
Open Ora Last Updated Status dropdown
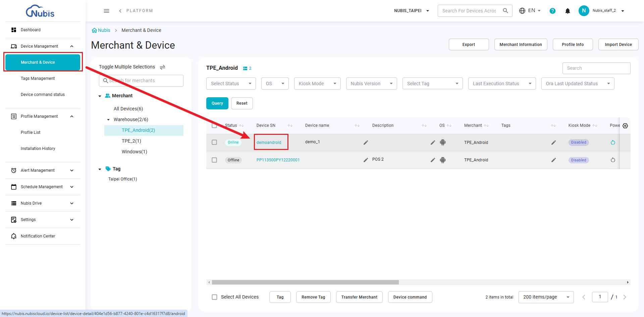click(x=578, y=84)
